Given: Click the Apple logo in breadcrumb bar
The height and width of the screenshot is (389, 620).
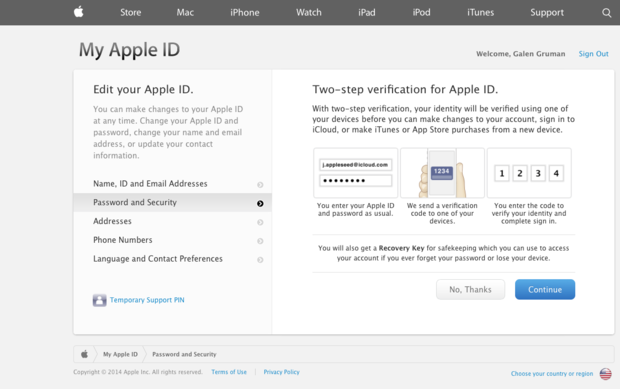Looking at the screenshot, I should pyautogui.click(x=84, y=354).
